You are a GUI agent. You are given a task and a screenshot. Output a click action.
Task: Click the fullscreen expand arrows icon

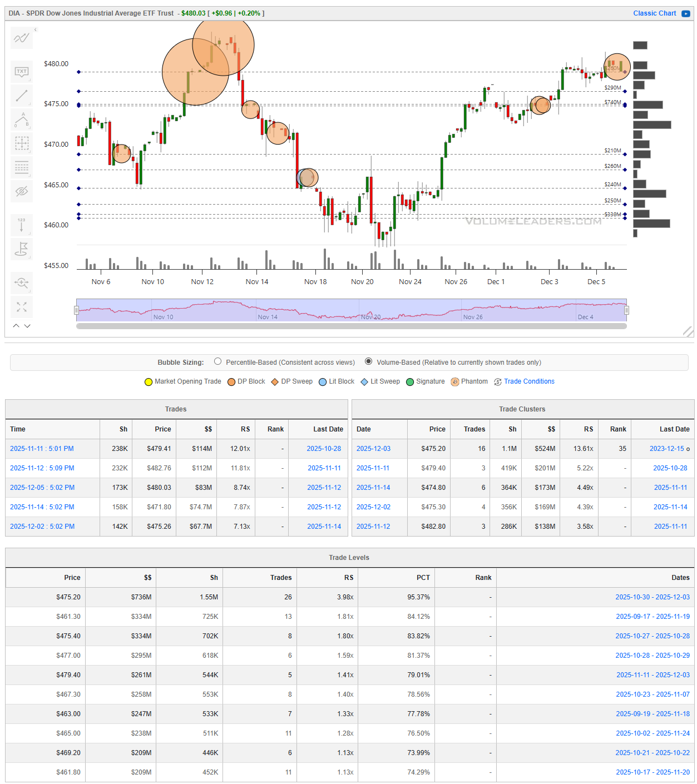tap(22, 307)
